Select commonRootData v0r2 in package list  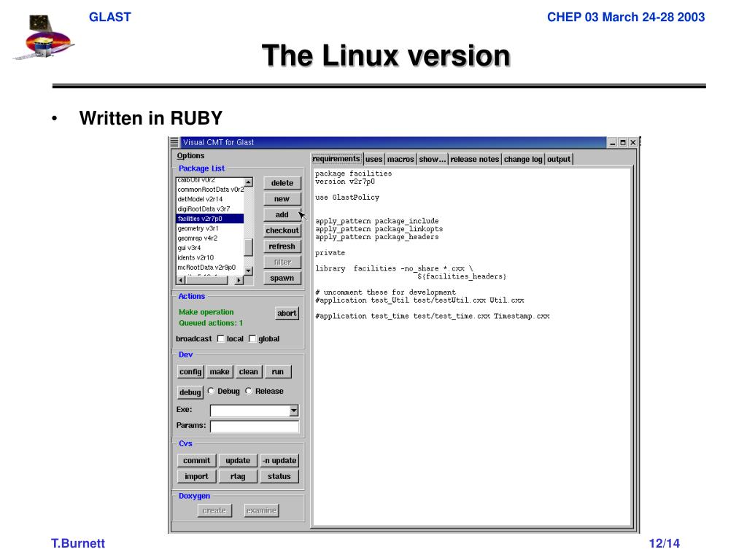[210, 190]
